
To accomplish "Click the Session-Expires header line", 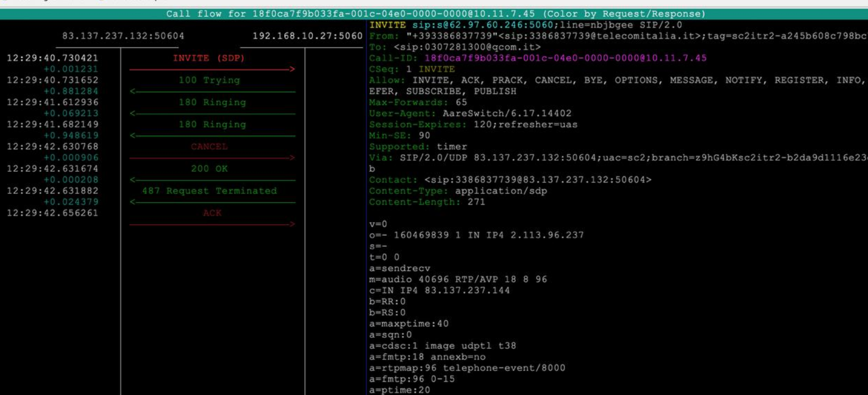I will pos(473,124).
